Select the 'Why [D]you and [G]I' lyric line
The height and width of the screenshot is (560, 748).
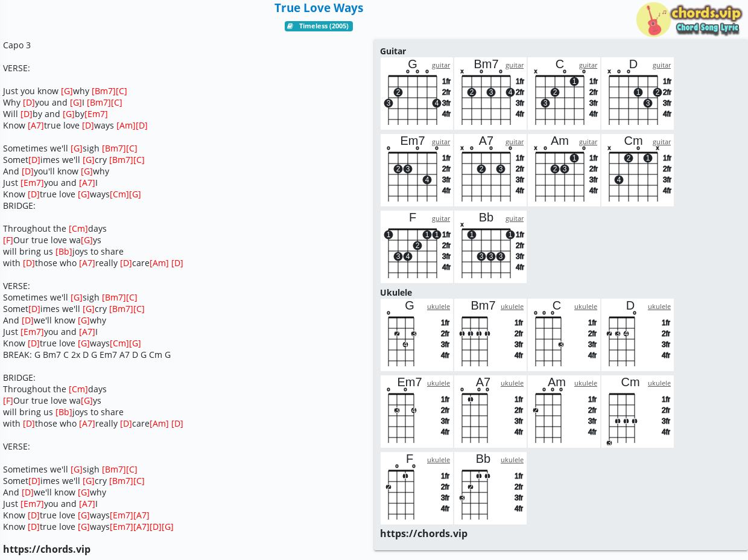click(x=63, y=103)
